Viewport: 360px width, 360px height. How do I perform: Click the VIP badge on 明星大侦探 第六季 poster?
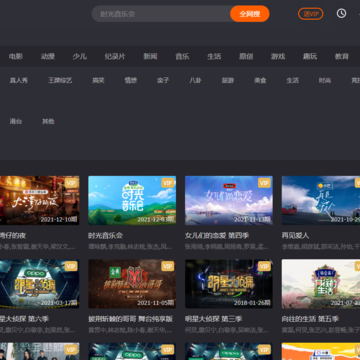[71, 266]
